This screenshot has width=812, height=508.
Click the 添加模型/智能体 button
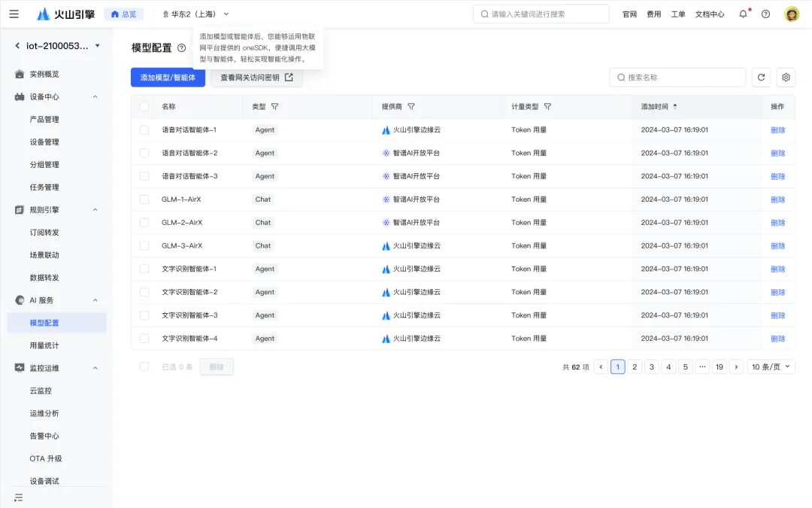(x=168, y=78)
